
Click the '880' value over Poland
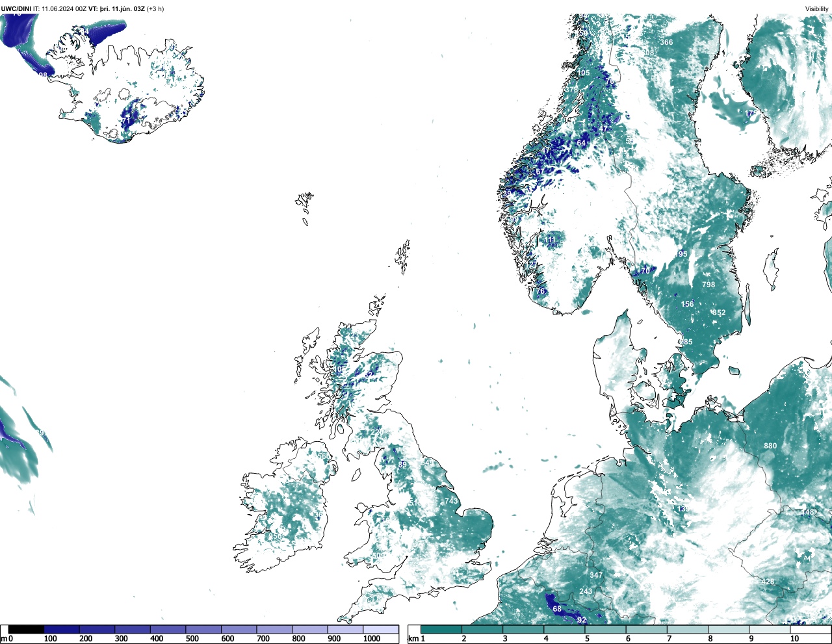click(x=770, y=446)
